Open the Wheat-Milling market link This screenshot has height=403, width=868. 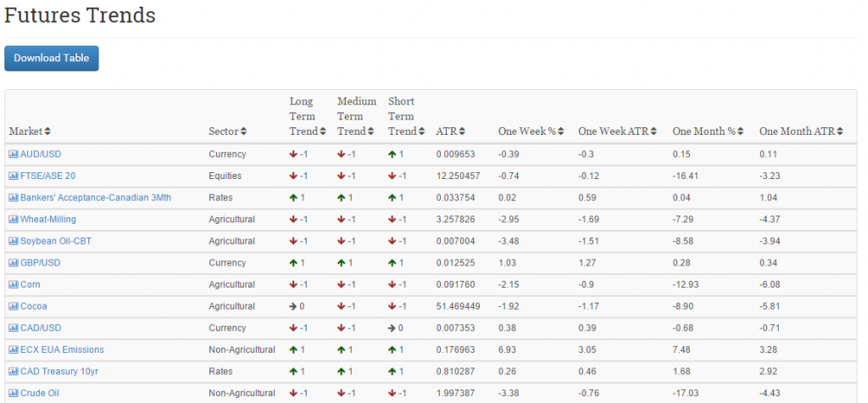coord(48,219)
